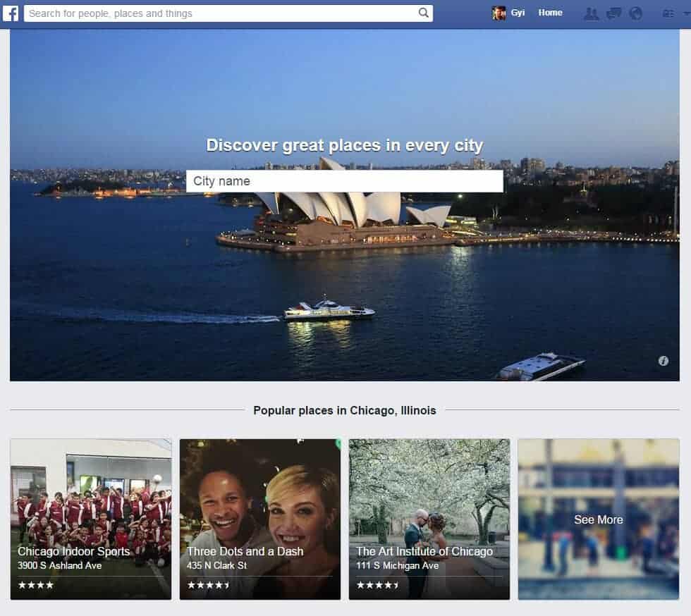Click the star rating on Three Dots and a Dash

pos(209,585)
